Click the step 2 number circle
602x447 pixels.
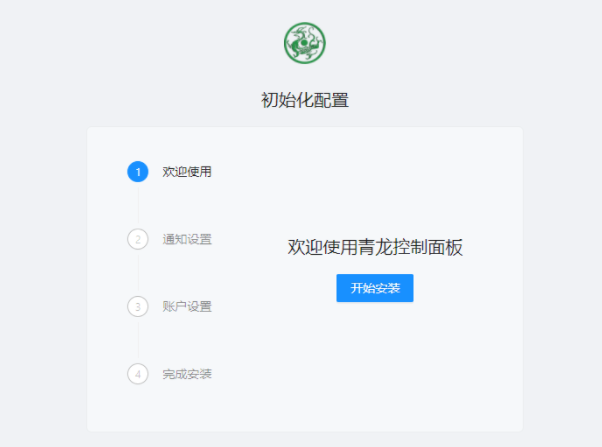pyautogui.click(x=138, y=239)
